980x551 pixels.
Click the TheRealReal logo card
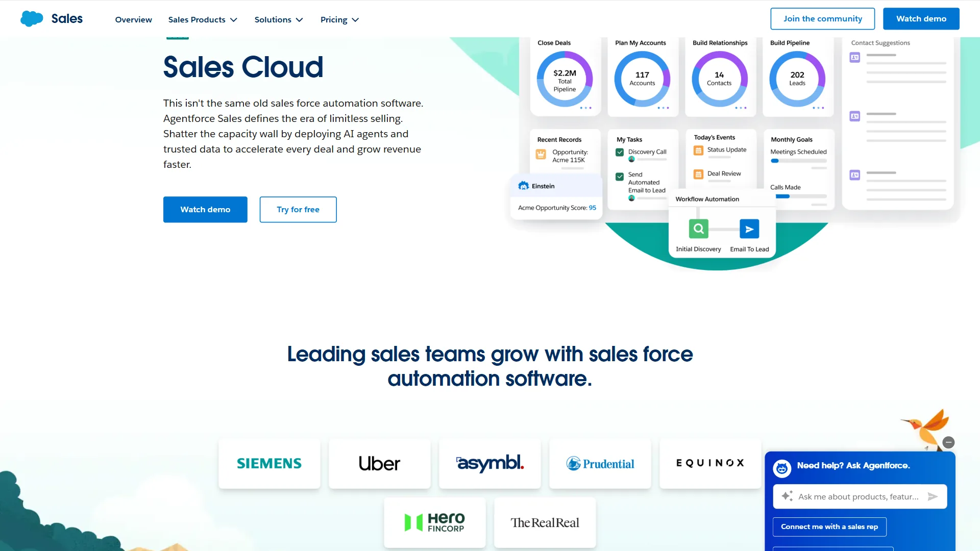[545, 522]
